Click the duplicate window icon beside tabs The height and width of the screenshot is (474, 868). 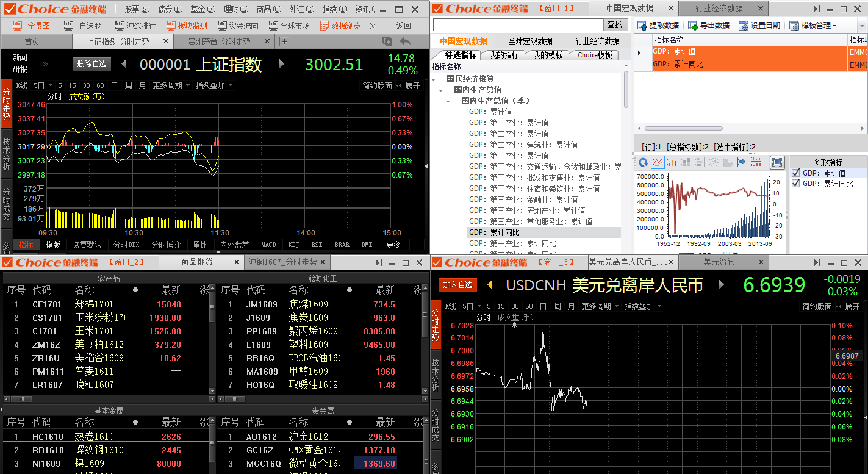(x=387, y=41)
